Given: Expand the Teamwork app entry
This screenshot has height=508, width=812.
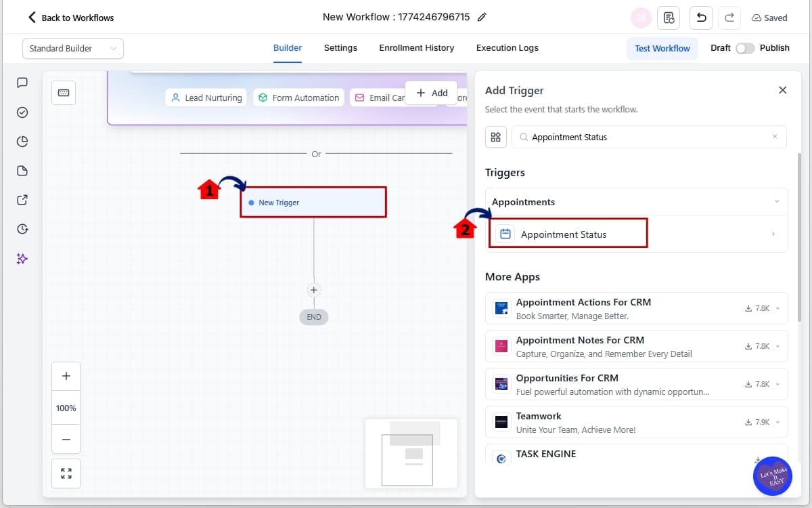Looking at the screenshot, I should pyautogui.click(x=776, y=421).
